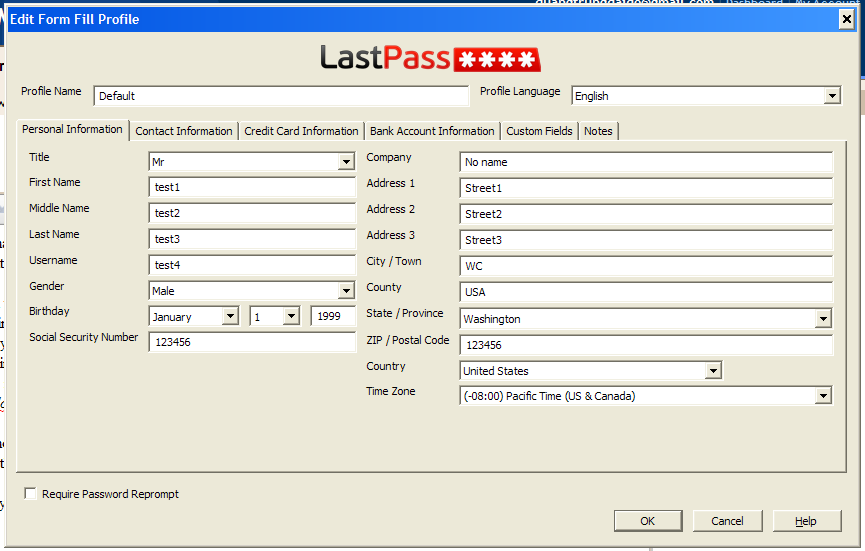Tick the Require Password Reprompt checkbox
The width and height of the screenshot is (865, 551).
(x=30, y=493)
